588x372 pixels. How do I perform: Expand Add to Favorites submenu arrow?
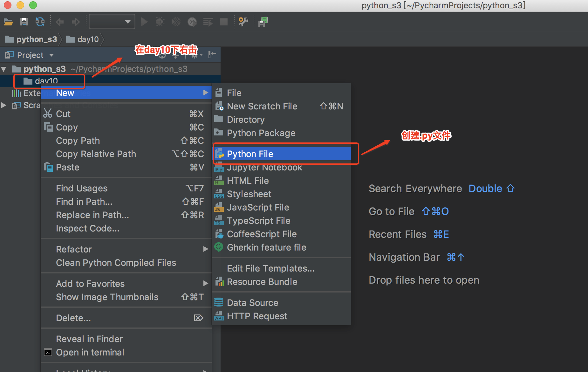206,283
